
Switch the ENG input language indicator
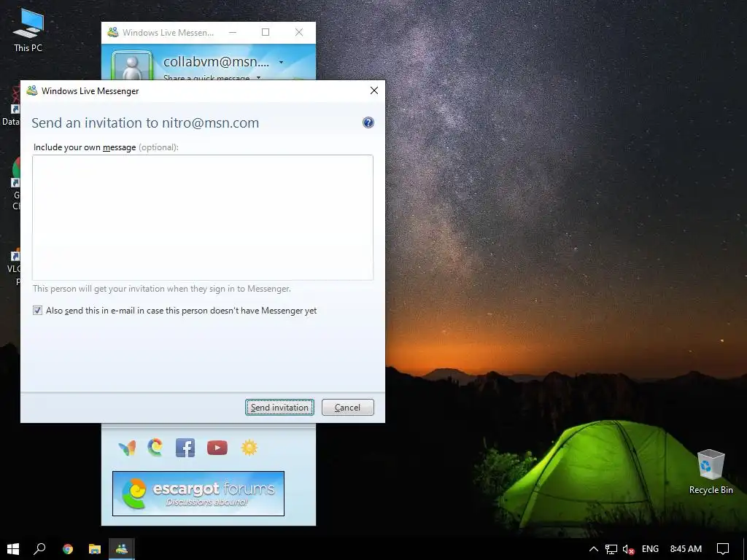tap(650, 549)
